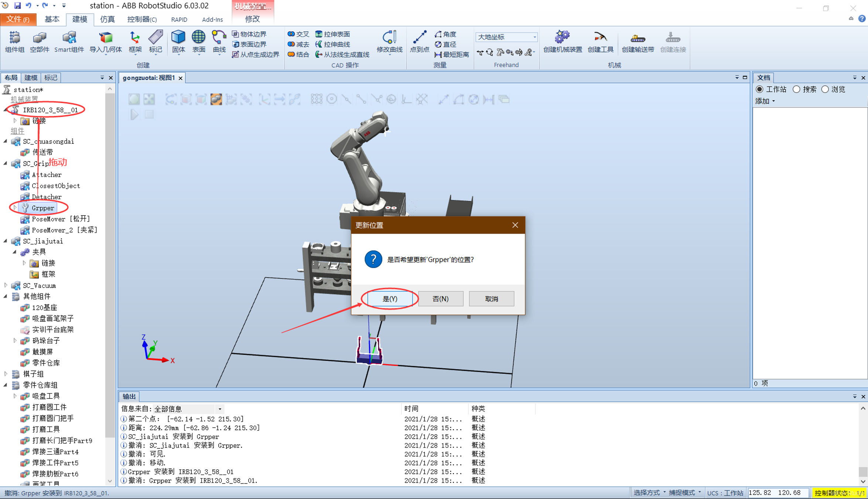Expand the SC_Vacuum tree node
Viewport: 868px width, 499px height.
(x=6, y=285)
